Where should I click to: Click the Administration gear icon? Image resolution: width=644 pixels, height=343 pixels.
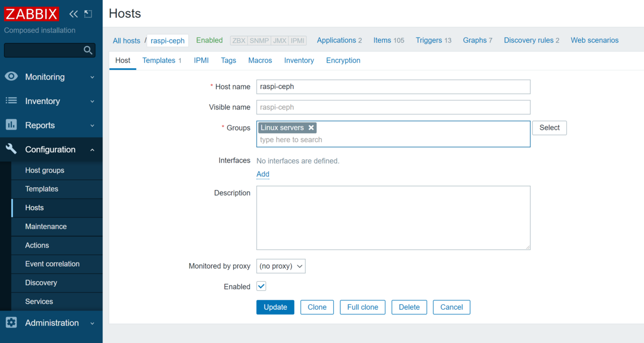point(11,323)
